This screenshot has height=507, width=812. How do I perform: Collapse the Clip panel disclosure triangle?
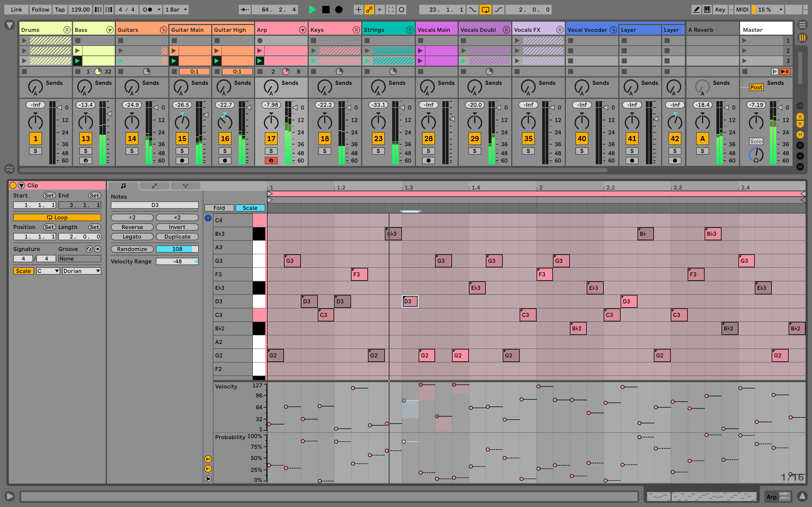click(21, 185)
